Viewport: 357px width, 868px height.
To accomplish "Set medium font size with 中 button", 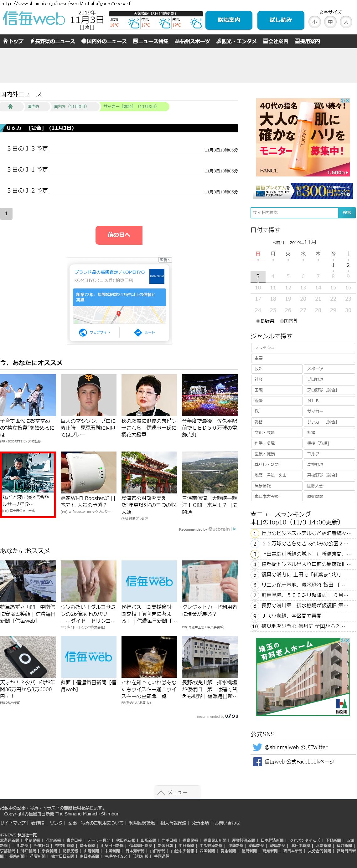I will pos(330,22).
